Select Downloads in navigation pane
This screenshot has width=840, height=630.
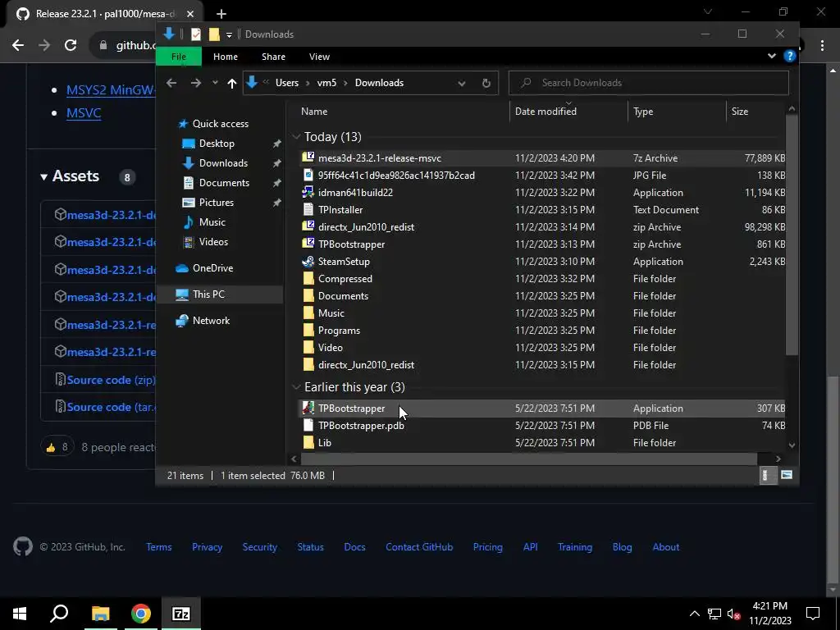[x=223, y=163]
